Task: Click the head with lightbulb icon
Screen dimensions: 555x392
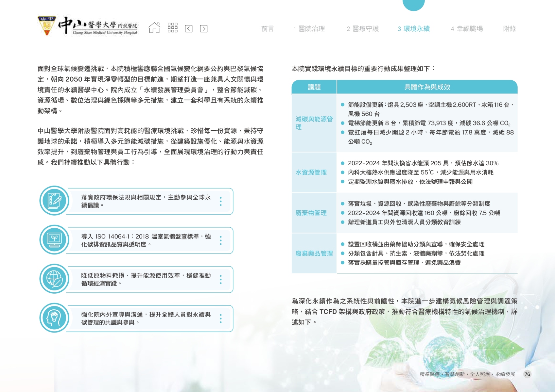Action: point(54,318)
